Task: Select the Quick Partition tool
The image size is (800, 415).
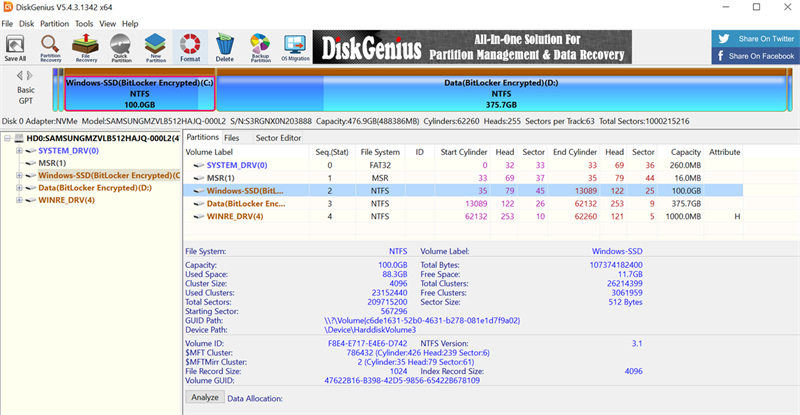Action: [121, 47]
